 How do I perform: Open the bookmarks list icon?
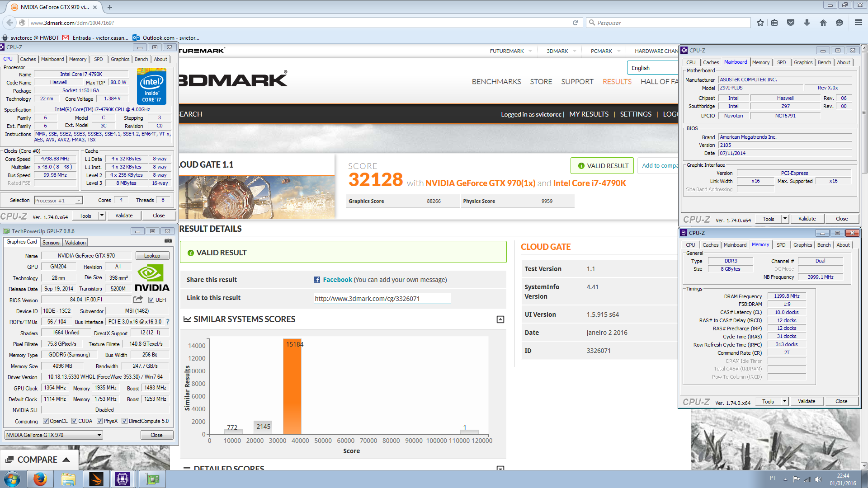point(774,23)
